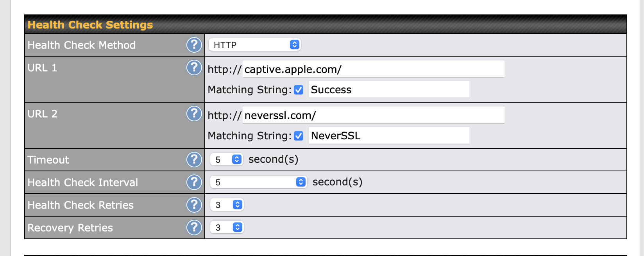Edit the captive.apple.com URL field
The height and width of the screenshot is (256, 644).
pos(374,69)
